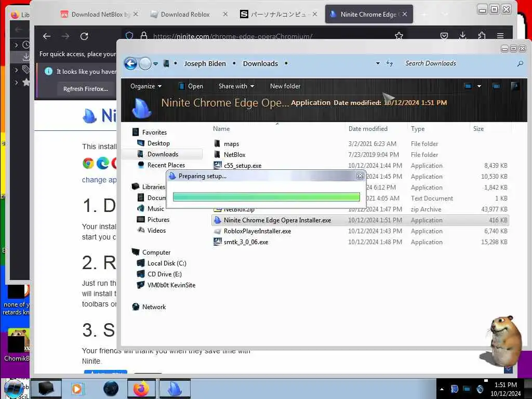Close the Preparing setup dialog
532x399 pixels.
(360, 176)
